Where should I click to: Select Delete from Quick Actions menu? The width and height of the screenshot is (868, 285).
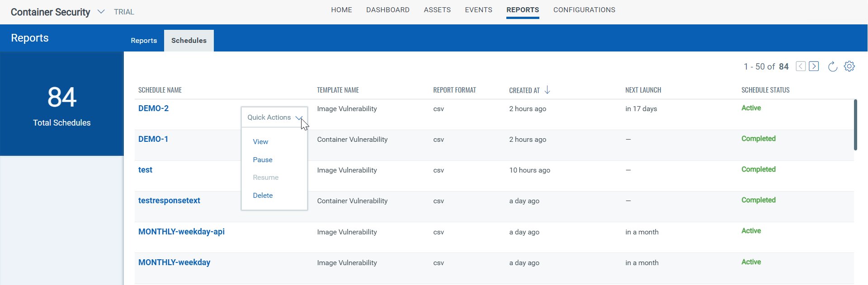pos(263,196)
